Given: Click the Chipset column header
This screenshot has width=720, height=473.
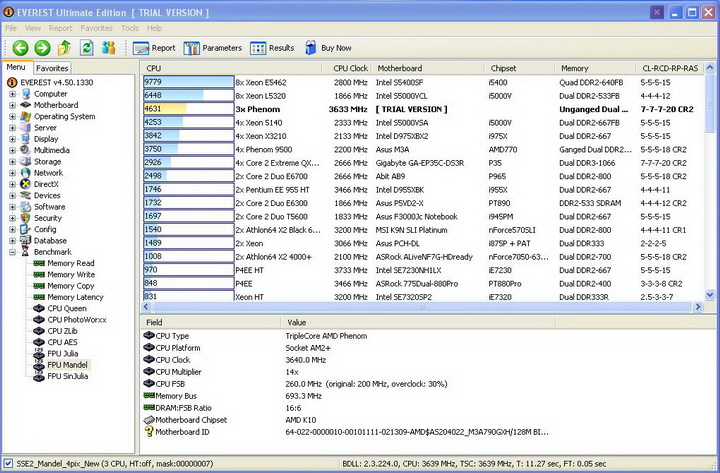Looking at the screenshot, I should click(519, 68).
